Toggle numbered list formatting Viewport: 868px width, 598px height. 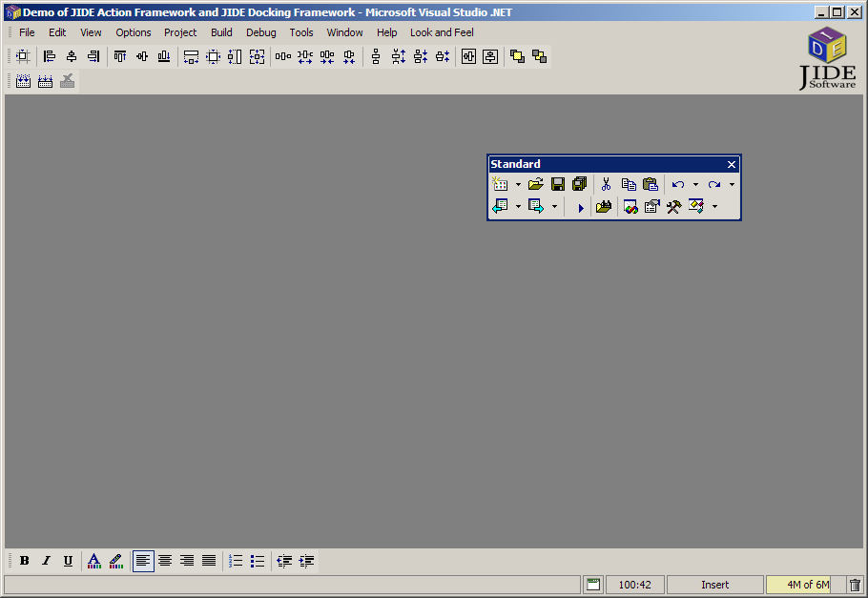point(236,561)
